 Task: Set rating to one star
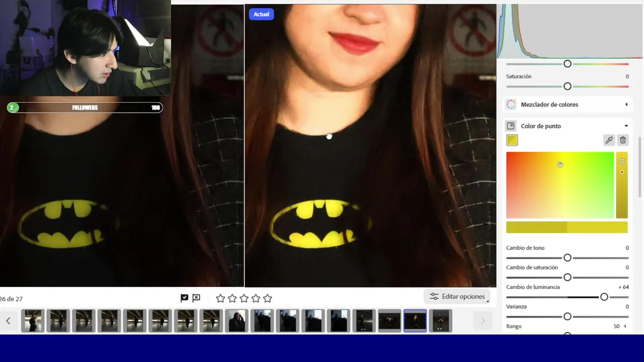(x=220, y=298)
